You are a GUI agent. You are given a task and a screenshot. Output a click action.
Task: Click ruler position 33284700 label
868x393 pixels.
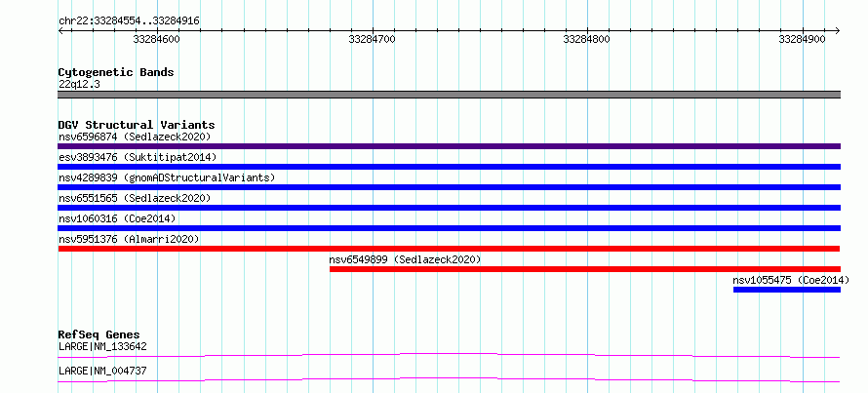pyautogui.click(x=372, y=39)
